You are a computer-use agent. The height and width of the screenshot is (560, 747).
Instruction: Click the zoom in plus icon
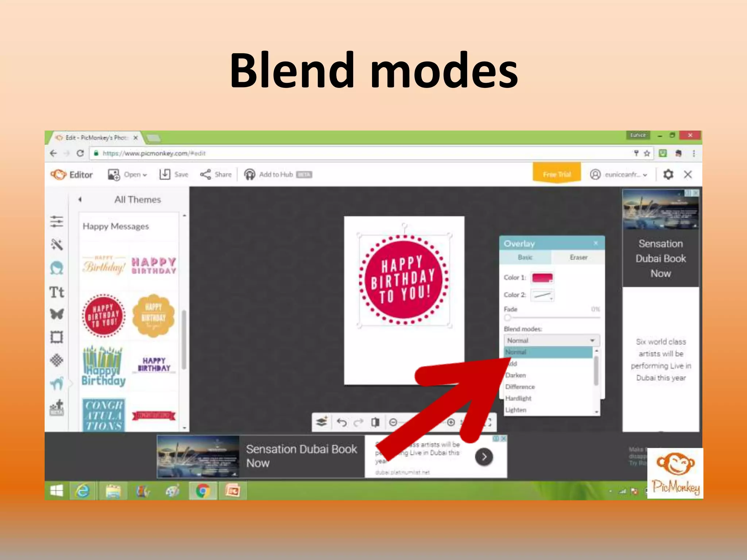[451, 422]
